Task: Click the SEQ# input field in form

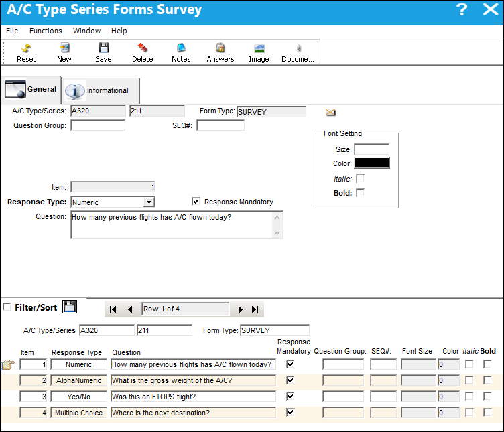Action: coord(220,125)
